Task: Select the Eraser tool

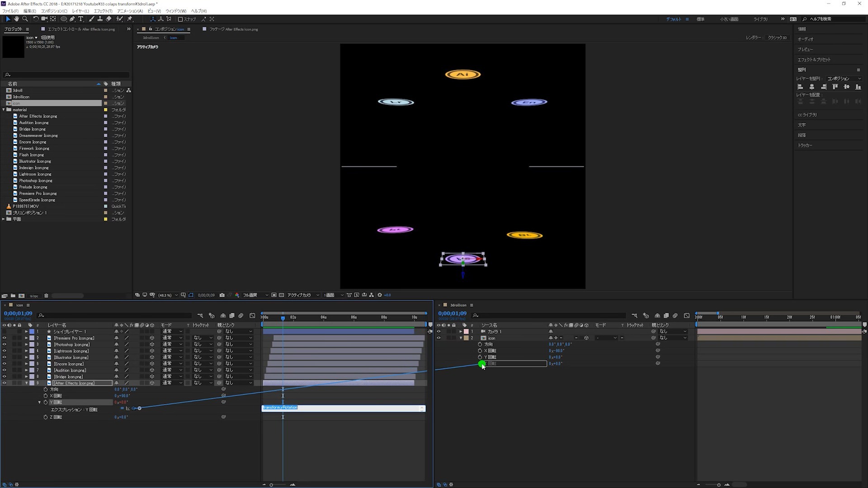Action: [x=108, y=19]
